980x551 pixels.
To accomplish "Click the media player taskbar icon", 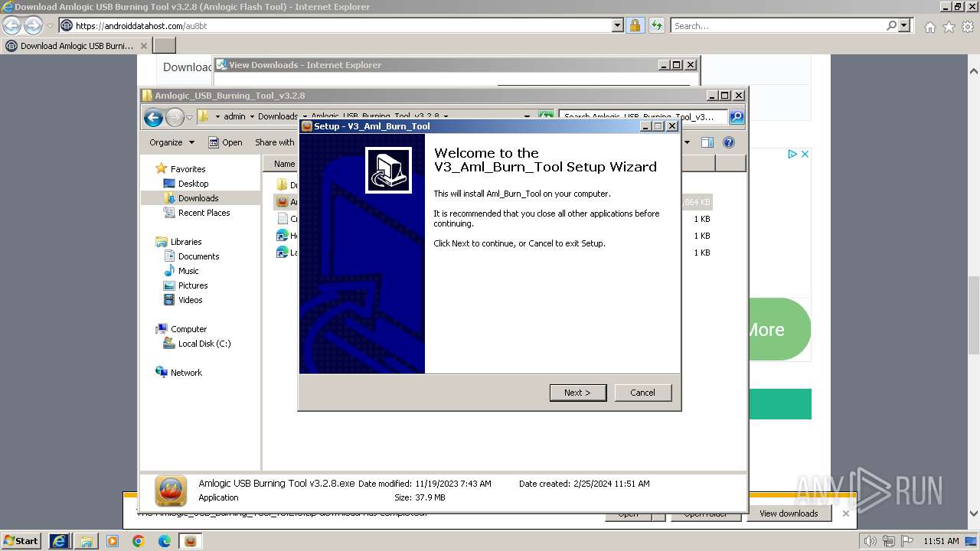I will coord(113,541).
